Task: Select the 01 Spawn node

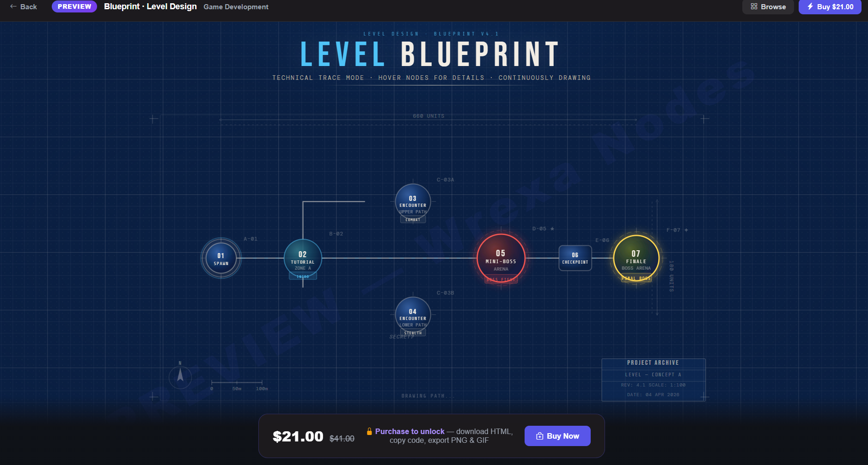Action: [220, 258]
